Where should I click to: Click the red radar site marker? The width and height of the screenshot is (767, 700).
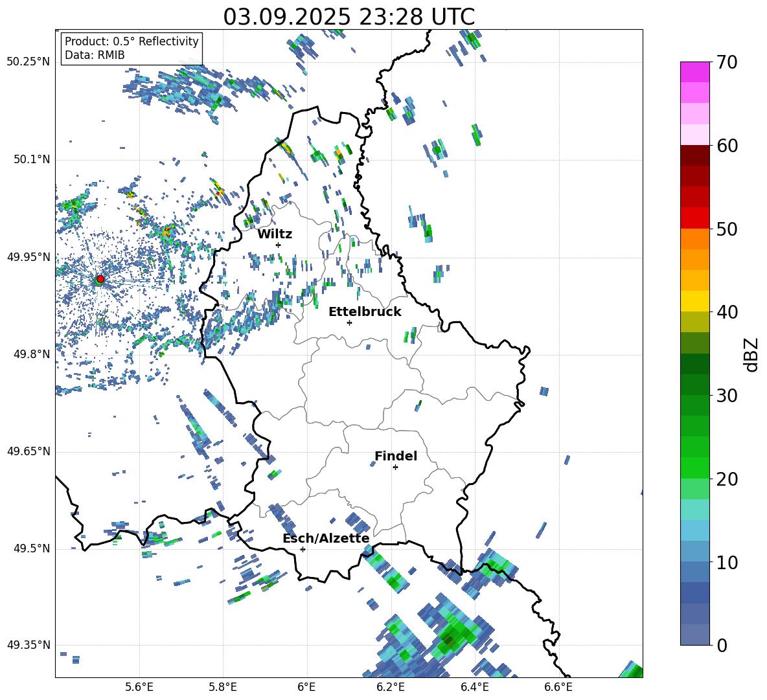(x=100, y=279)
